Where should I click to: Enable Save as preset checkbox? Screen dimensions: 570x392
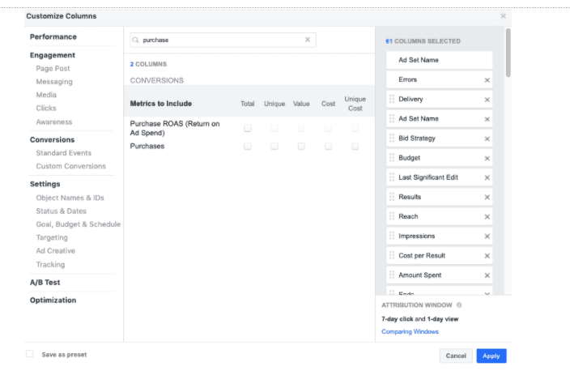pos(30,354)
